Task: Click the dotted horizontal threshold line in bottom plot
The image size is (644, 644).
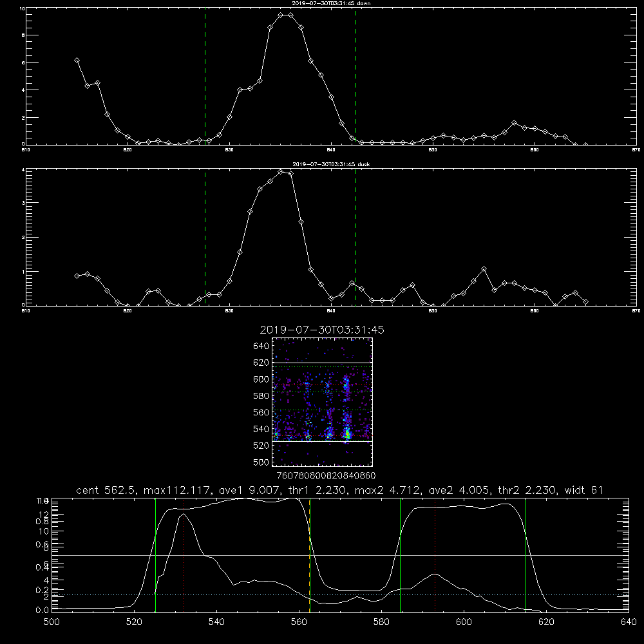Action: pyautogui.click(x=340, y=594)
